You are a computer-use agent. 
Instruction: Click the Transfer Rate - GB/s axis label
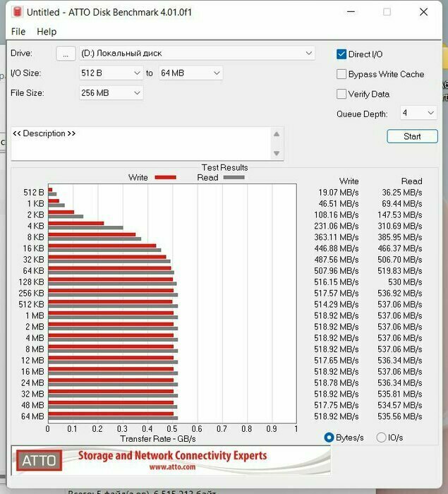tap(158, 439)
